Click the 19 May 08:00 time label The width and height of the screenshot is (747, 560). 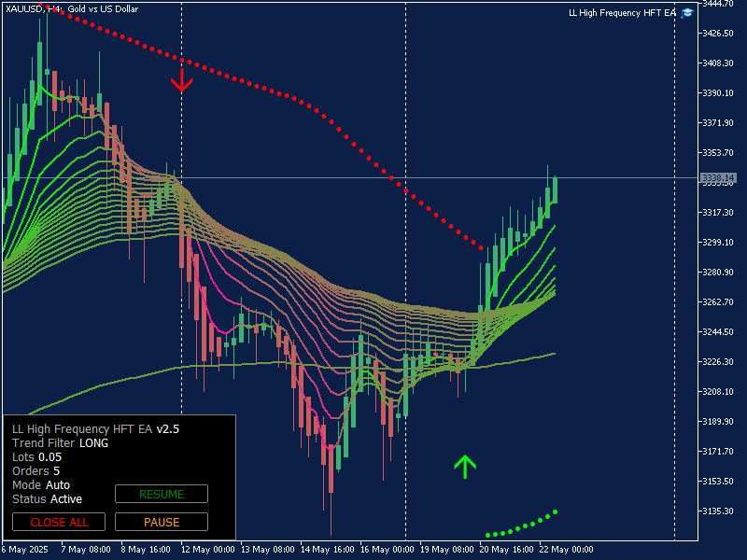pos(447,550)
